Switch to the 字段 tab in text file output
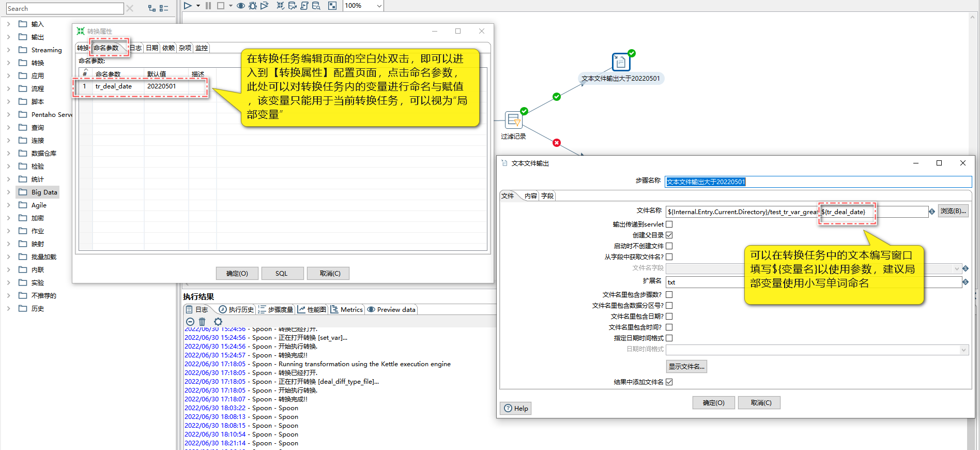The image size is (980, 450). [547, 196]
